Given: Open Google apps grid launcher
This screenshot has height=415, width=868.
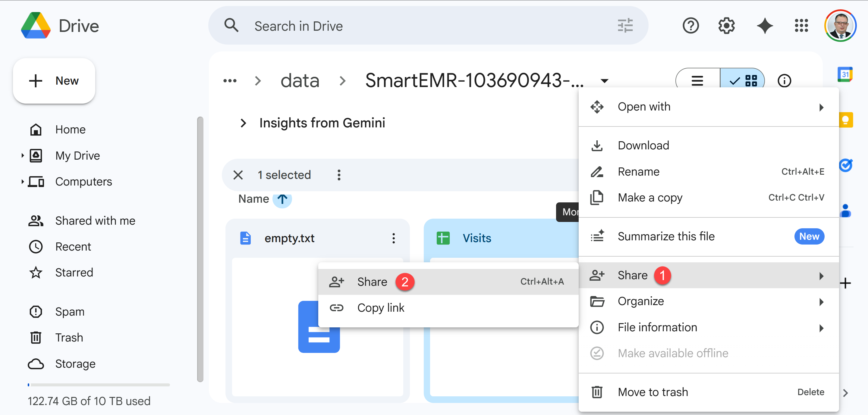Looking at the screenshot, I should (801, 26).
